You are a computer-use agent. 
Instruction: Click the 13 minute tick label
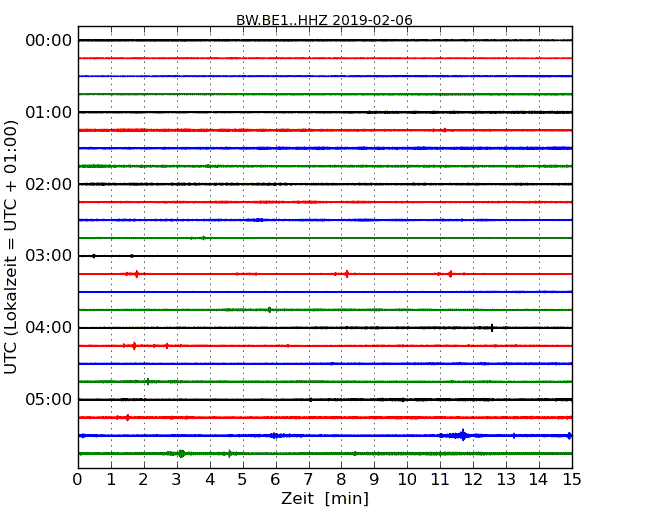[506, 480]
